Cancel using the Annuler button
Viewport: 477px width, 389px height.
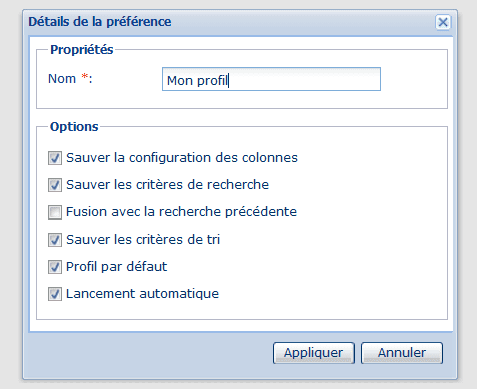(402, 353)
